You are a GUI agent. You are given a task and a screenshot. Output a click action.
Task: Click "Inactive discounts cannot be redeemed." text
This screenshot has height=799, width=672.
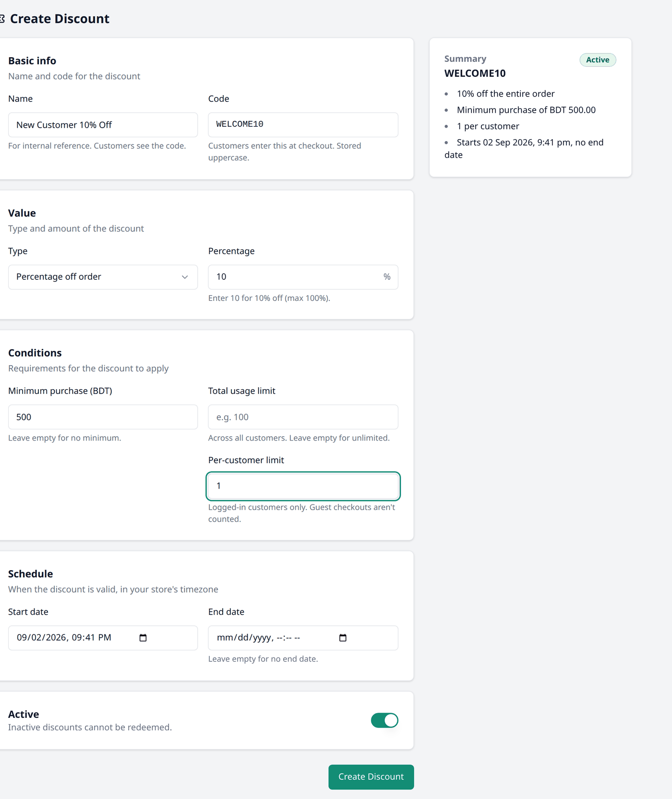[90, 727]
